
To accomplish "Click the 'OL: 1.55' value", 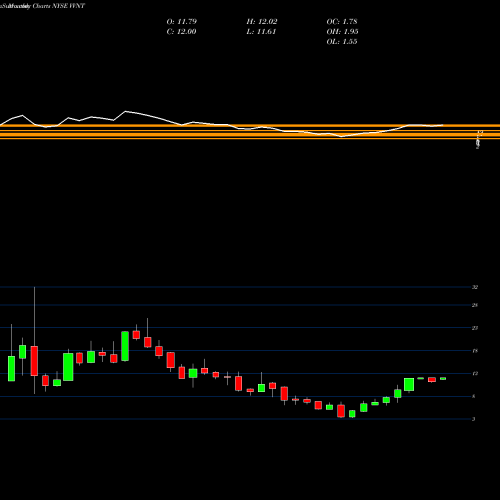I will 342,42.
